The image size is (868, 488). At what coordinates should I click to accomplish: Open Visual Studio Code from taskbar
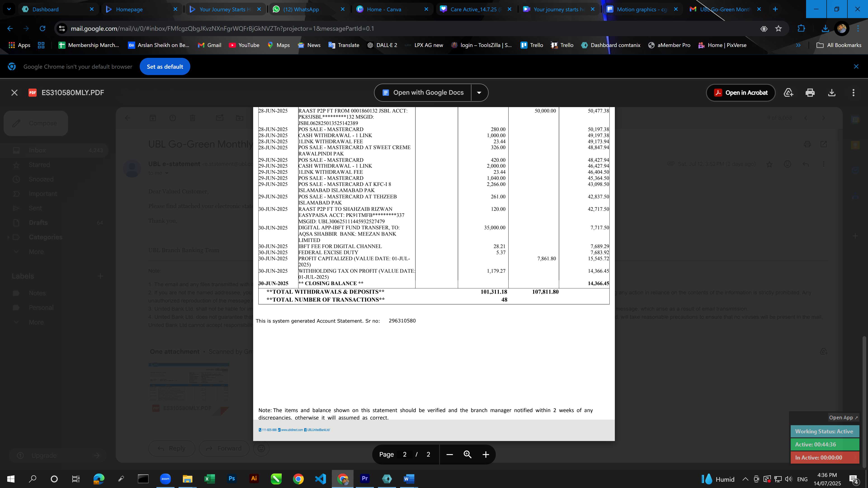pos(320,479)
